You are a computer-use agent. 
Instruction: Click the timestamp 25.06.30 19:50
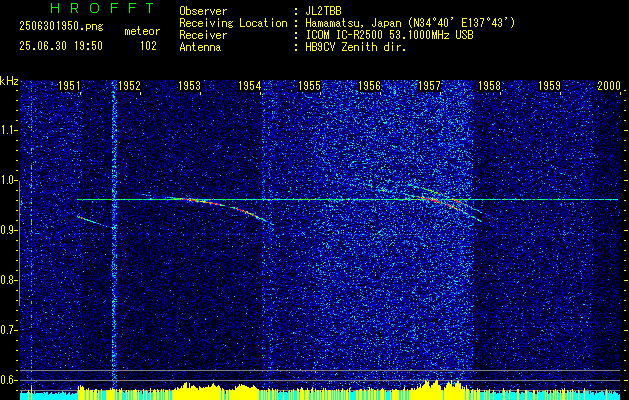pos(61,46)
